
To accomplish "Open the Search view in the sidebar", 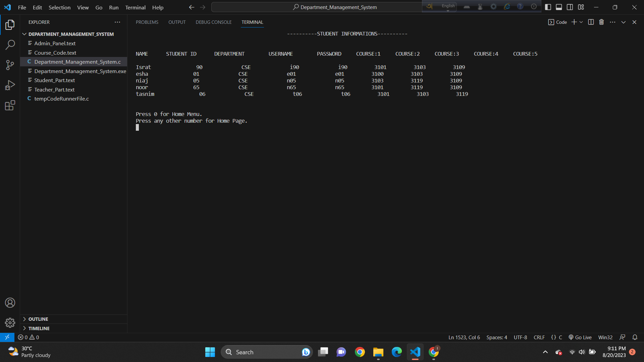I will (x=10, y=45).
